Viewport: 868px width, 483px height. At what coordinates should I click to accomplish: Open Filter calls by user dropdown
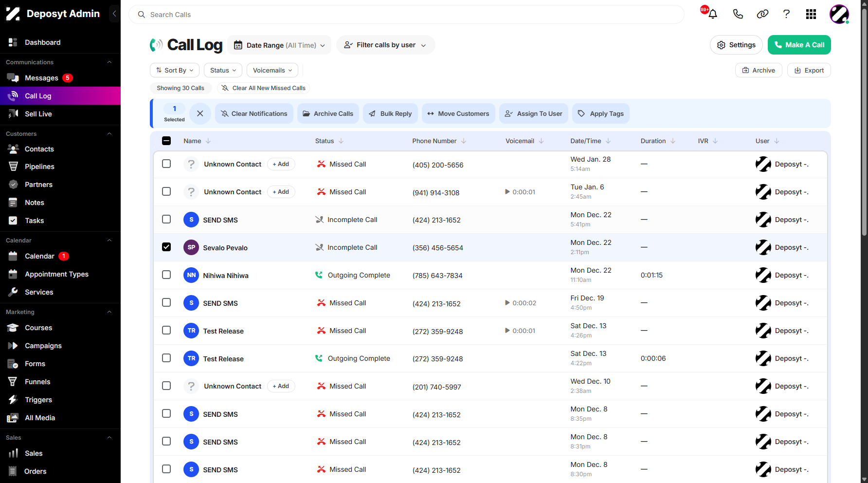pos(385,45)
